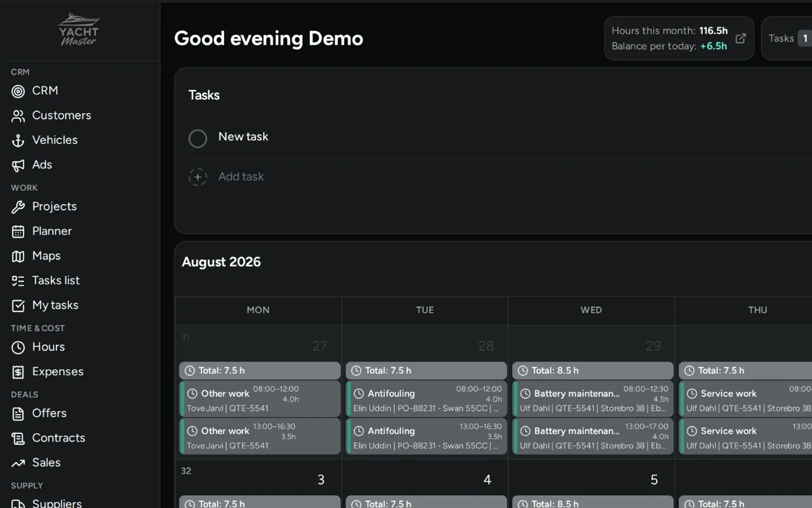812x508 pixels.
Task: Click the Vehicles anchor icon
Action: (x=18, y=141)
